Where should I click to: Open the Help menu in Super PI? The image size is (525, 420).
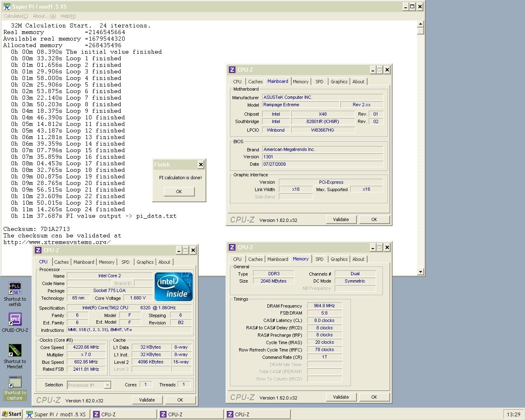(68, 16)
